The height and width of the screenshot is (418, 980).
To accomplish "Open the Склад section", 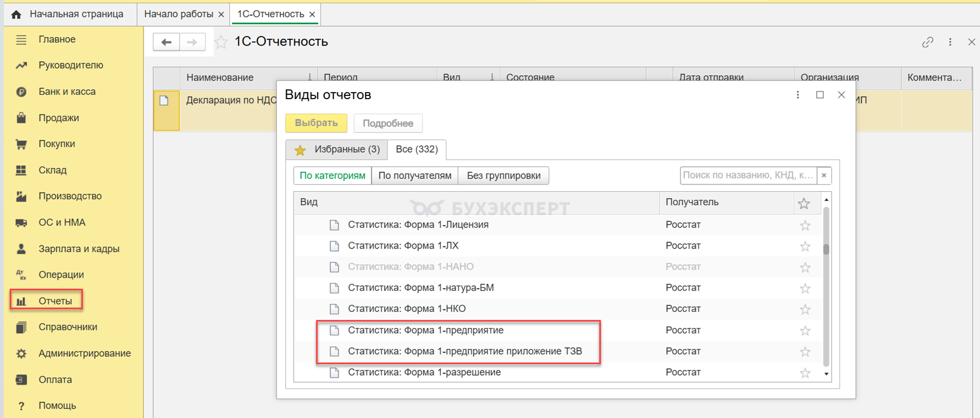I will click(52, 170).
